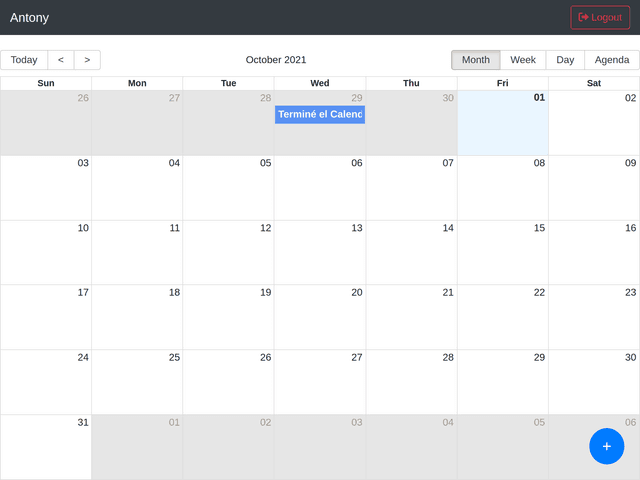Click the Antony navbar name

click(29, 18)
